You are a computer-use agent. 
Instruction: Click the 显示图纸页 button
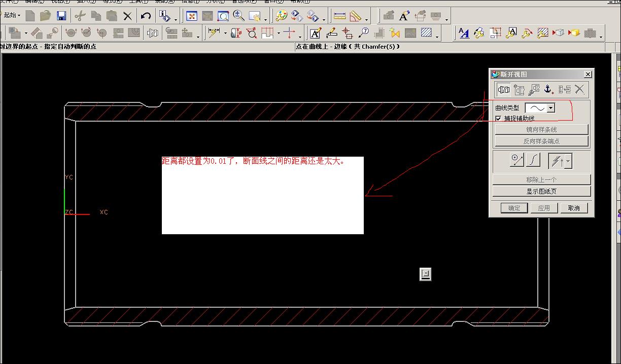[x=541, y=192]
